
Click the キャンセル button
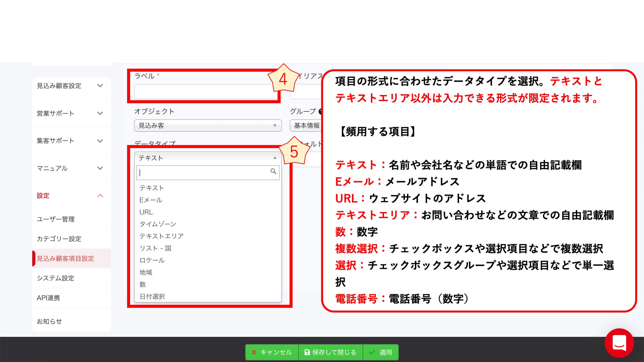272,352
